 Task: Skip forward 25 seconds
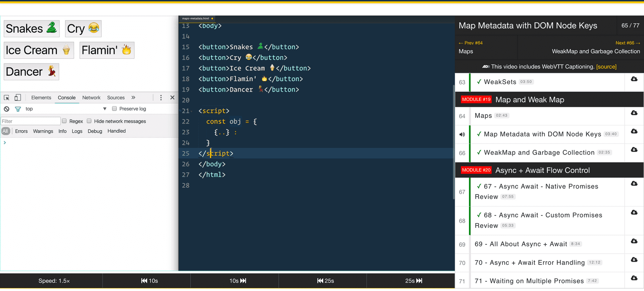pyautogui.click(x=411, y=281)
